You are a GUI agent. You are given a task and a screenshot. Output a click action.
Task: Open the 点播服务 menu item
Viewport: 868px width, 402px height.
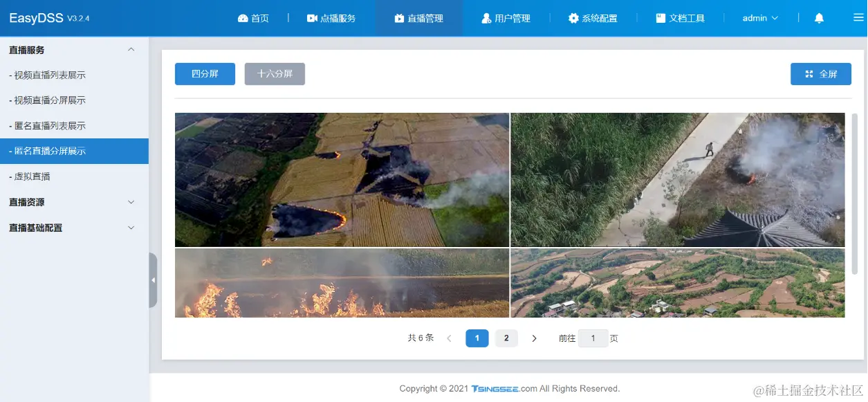click(331, 18)
